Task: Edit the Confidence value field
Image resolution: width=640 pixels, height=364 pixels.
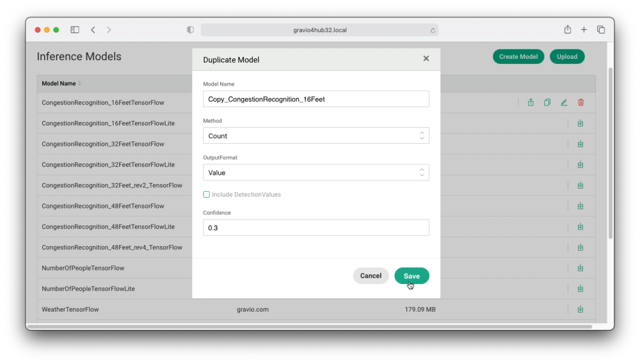Action: coord(316,228)
